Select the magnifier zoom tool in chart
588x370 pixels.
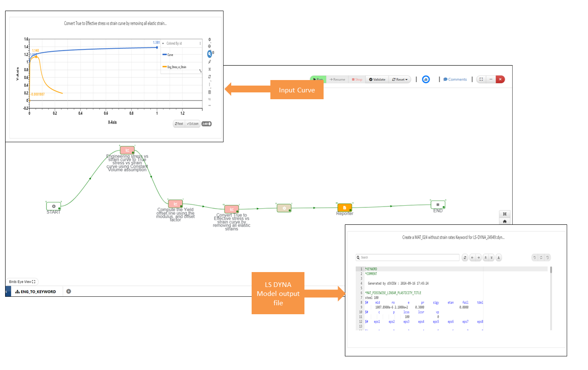click(209, 54)
